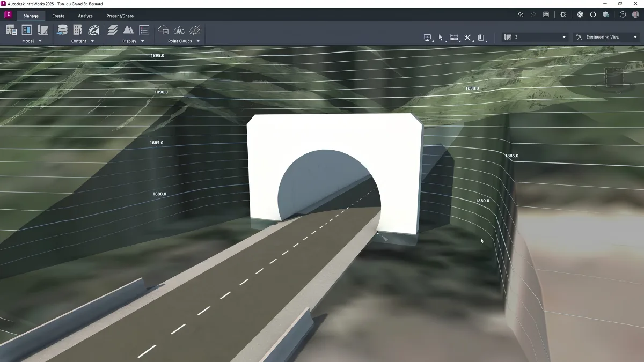The image size is (644, 362).
Task: Open the Engineering View dropdown
Action: point(606,37)
